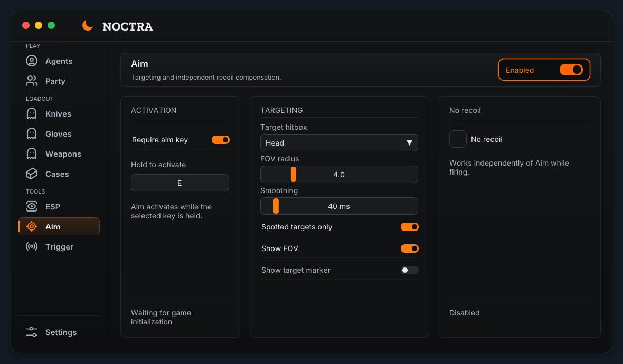Click "Targeting and independent recoil compensation" description
The width and height of the screenshot is (623, 364).
click(206, 78)
